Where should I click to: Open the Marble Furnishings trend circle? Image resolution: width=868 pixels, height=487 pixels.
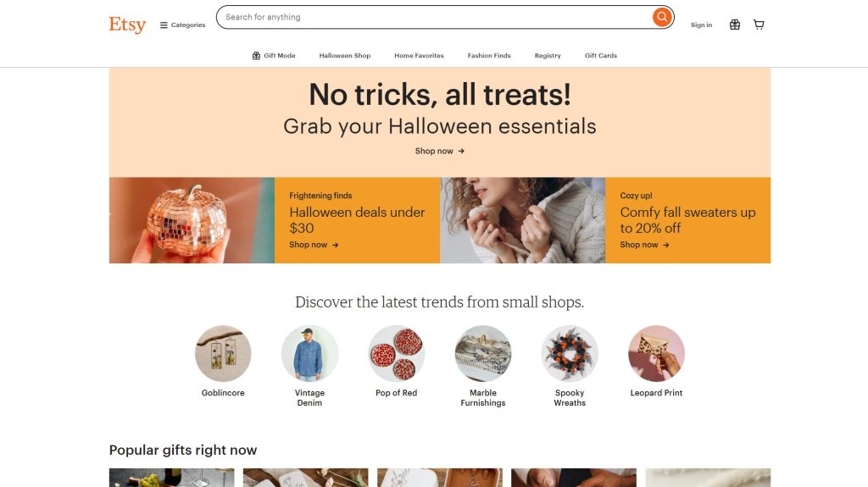tap(482, 354)
